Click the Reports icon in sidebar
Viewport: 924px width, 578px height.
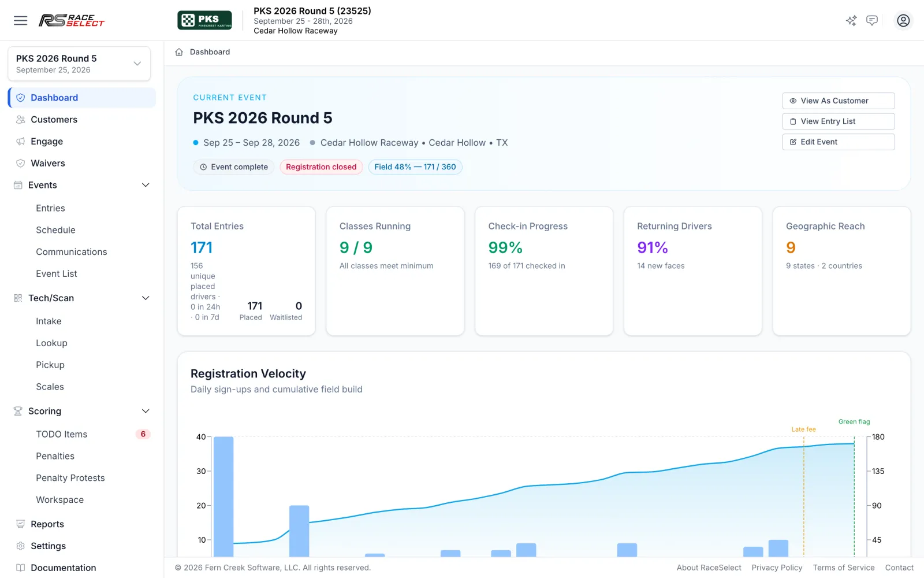point(21,524)
